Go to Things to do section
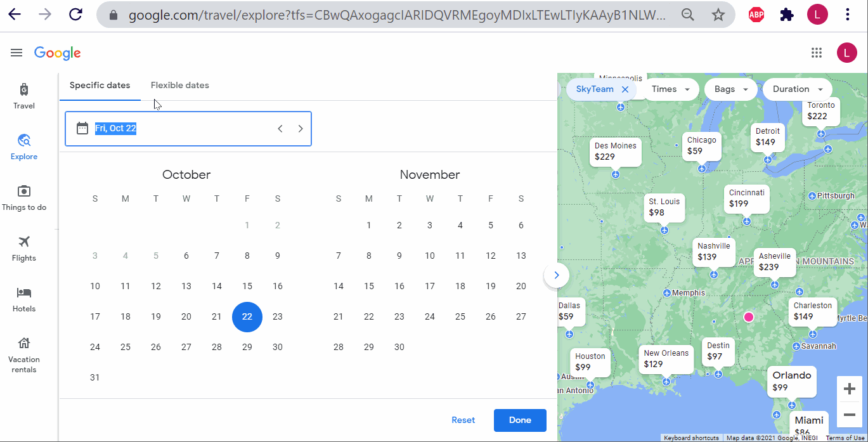Viewport: 868px width, 442px height. [x=24, y=197]
